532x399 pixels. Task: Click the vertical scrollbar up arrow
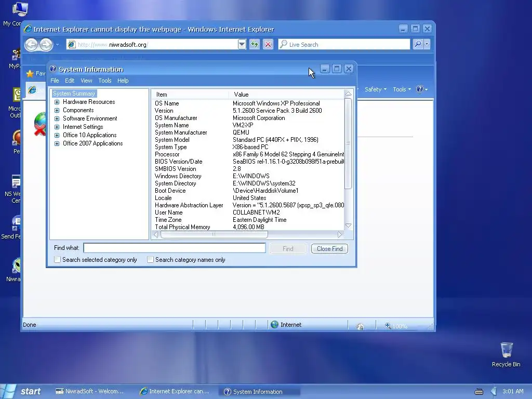[348, 94]
